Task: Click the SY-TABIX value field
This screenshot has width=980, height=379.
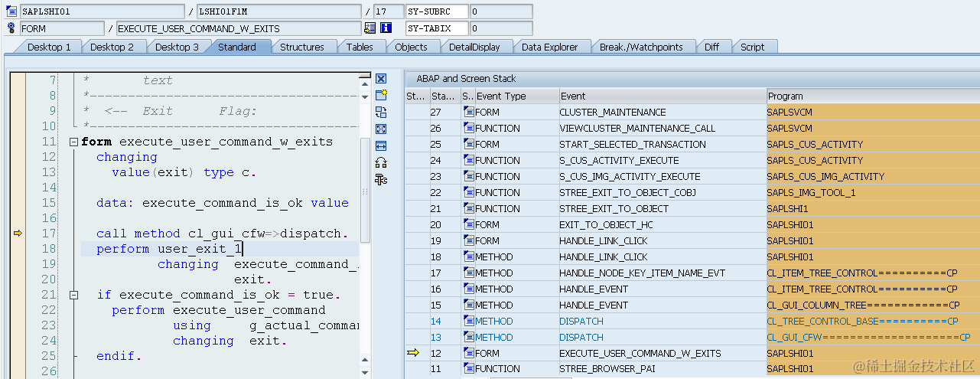Action: tap(501, 28)
